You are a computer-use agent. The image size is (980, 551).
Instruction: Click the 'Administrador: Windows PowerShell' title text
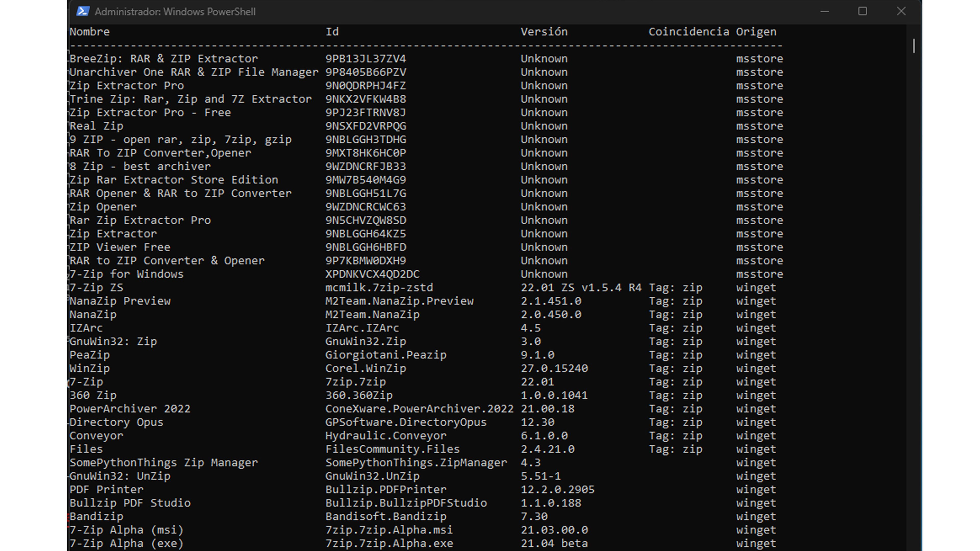[x=175, y=12]
